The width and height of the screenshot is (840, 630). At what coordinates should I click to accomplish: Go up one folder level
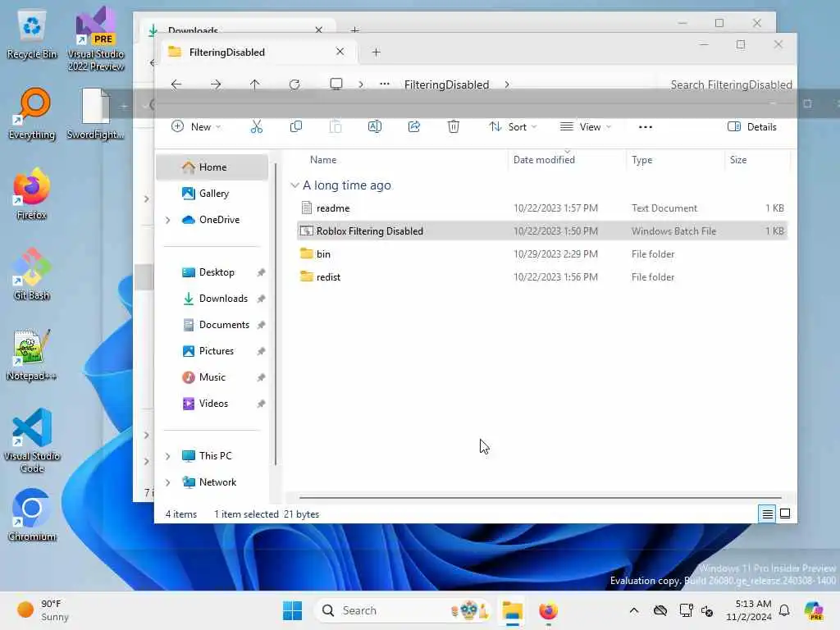(x=254, y=84)
